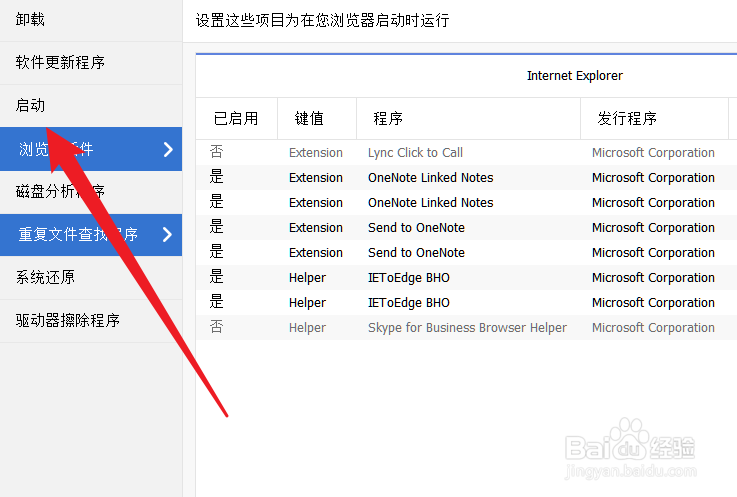Click Microsoft Corporation in the Skype for Business row

(653, 328)
